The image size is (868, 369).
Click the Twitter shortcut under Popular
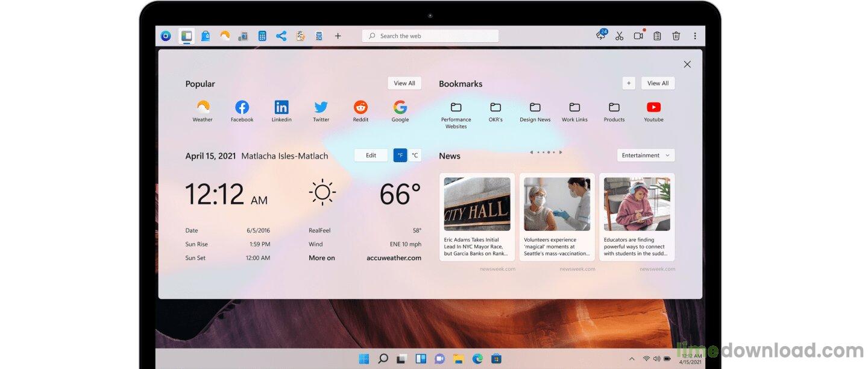tap(321, 111)
